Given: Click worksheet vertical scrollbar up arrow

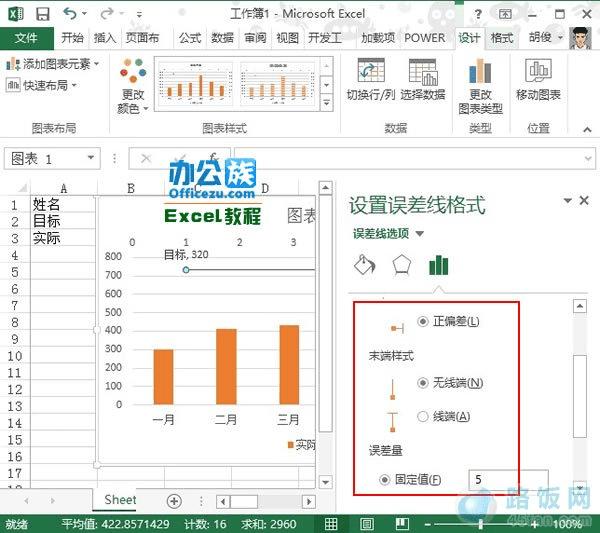Looking at the screenshot, I should [325, 187].
